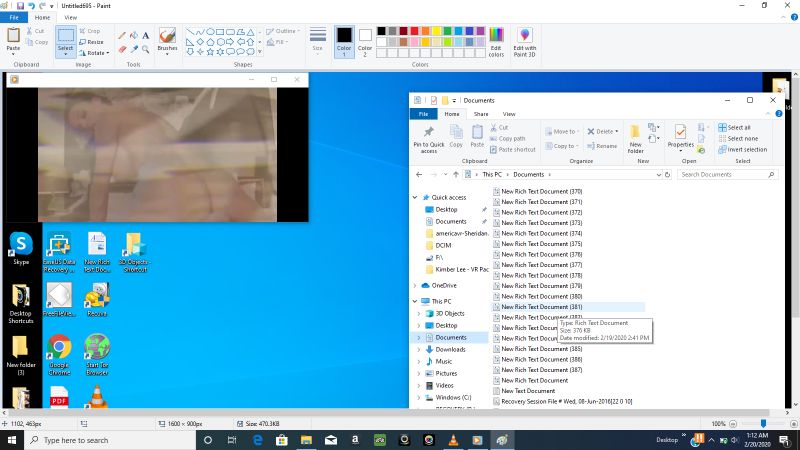Click the New folder icon in Documents window
Image resolution: width=800 pixels, height=450 pixels.
[x=635, y=139]
